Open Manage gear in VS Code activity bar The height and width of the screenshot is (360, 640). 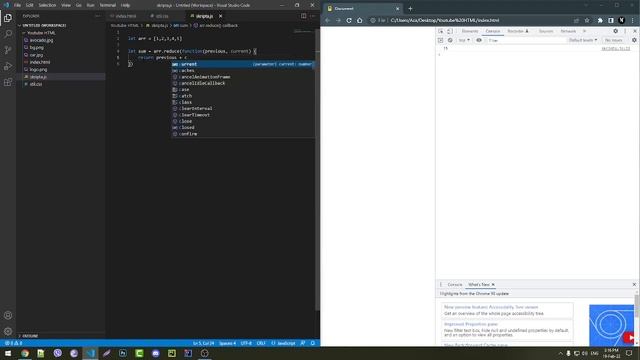[8, 331]
